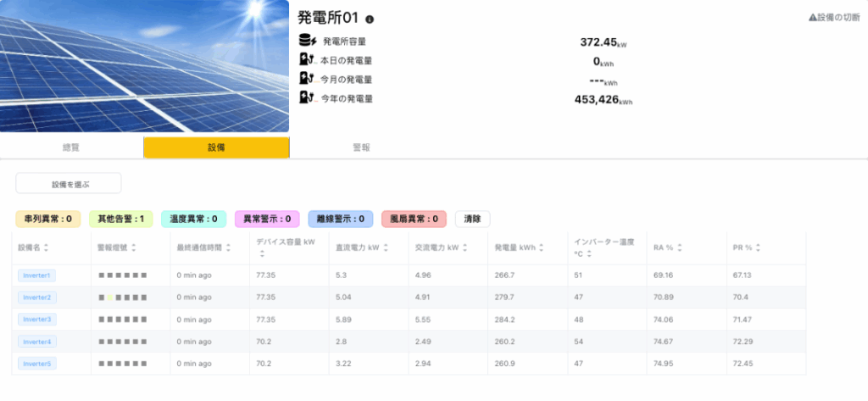Image resolution: width=868 pixels, height=401 pixels.
Task: Click the 372.45 kW capacity value
Action: (604, 42)
